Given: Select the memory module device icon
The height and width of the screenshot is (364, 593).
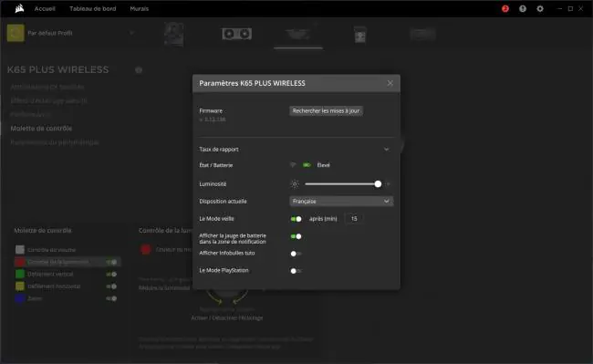Looking at the screenshot, I should (360, 35).
